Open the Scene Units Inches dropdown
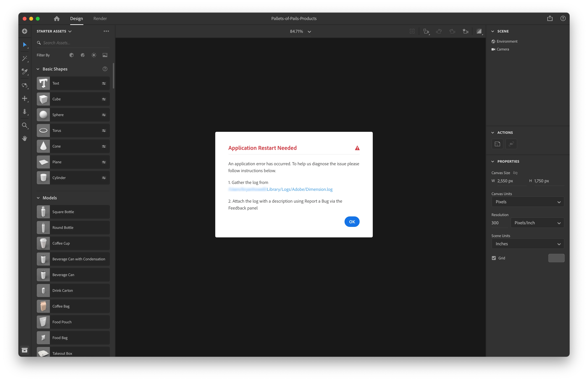The height and width of the screenshot is (381, 588). [x=527, y=244]
